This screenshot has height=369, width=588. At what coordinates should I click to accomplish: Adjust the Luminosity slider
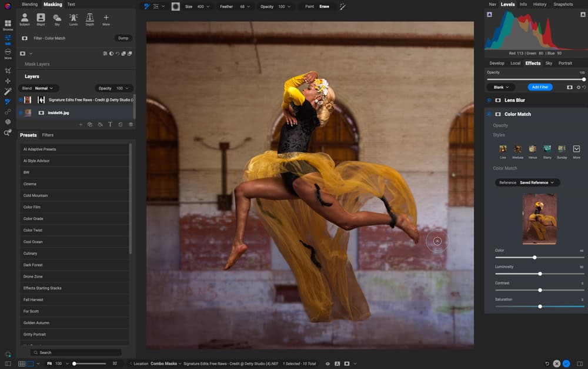(540, 274)
